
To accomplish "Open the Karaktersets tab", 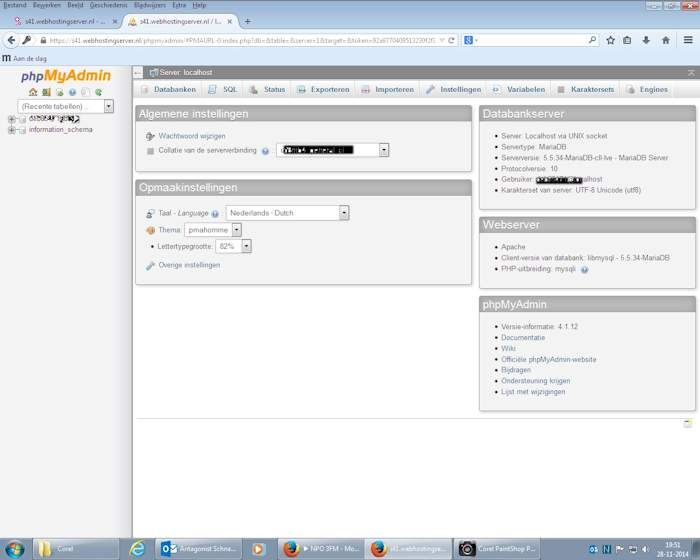I will point(586,89).
